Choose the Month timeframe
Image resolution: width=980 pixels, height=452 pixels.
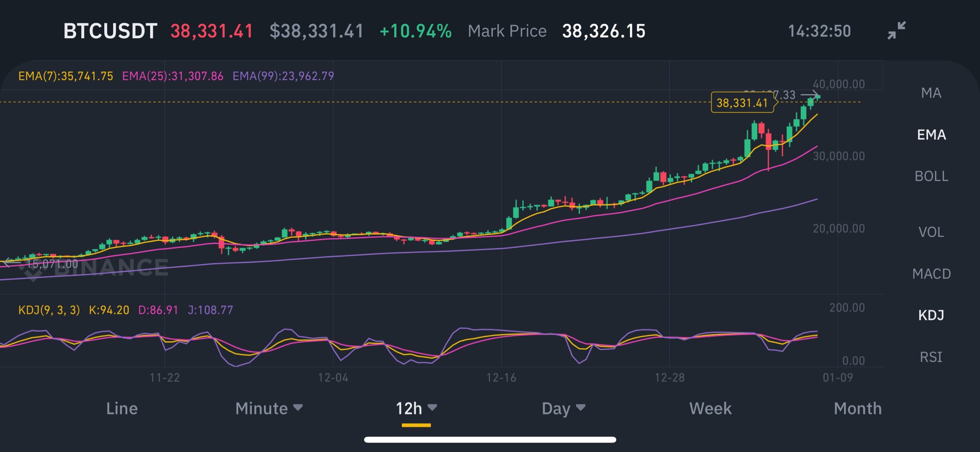[857, 408]
